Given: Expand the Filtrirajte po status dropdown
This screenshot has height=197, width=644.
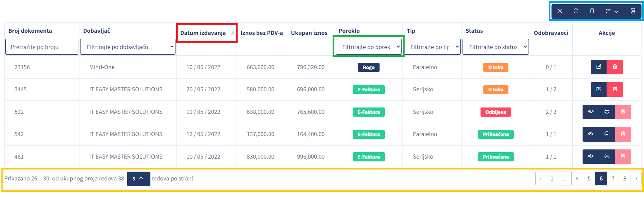Looking at the screenshot, I should coord(495,47).
